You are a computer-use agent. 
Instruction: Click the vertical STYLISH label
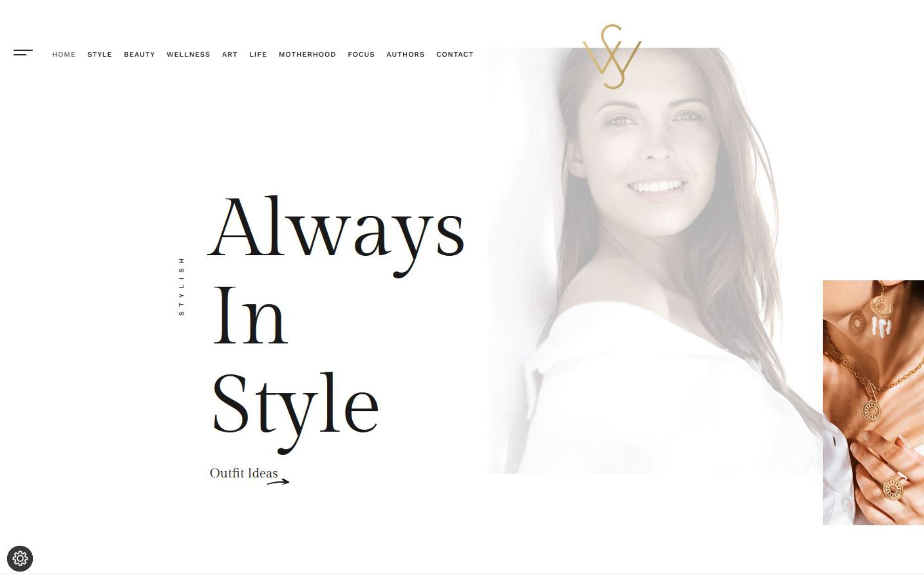pos(181,287)
